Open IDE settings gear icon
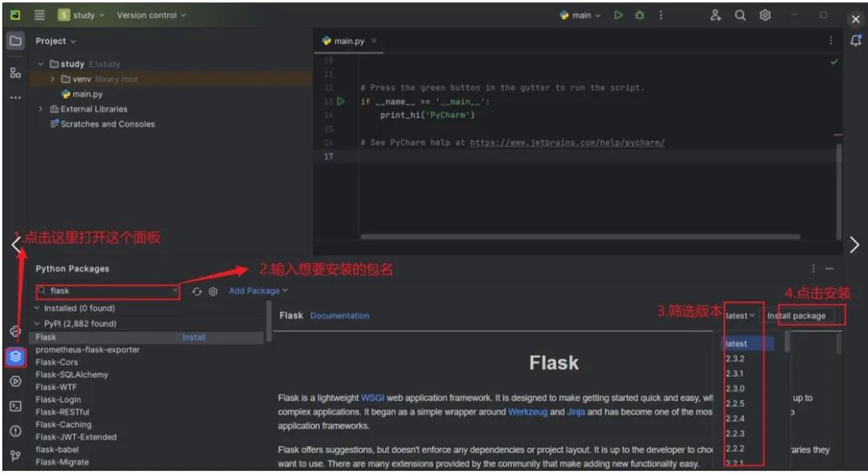The width and height of the screenshot is (868, 474). coord(765,15)
